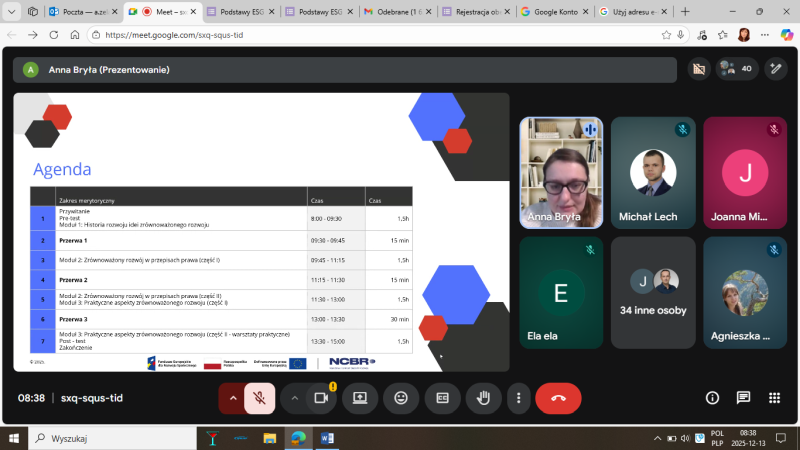Viewport: 800px width, 450px height.
Task: Expand video settings arrow beside camera
Action: (295, 398)
